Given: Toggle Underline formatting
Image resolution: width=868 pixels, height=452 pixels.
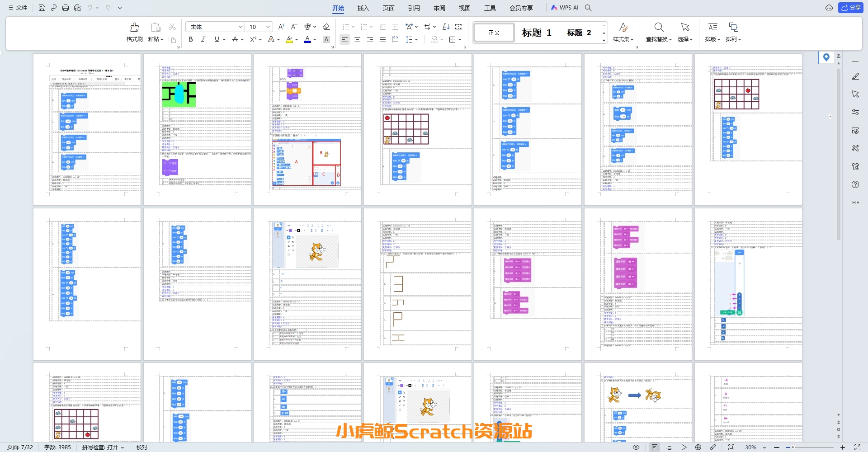Looking at the screenshot, I should 217,39.
